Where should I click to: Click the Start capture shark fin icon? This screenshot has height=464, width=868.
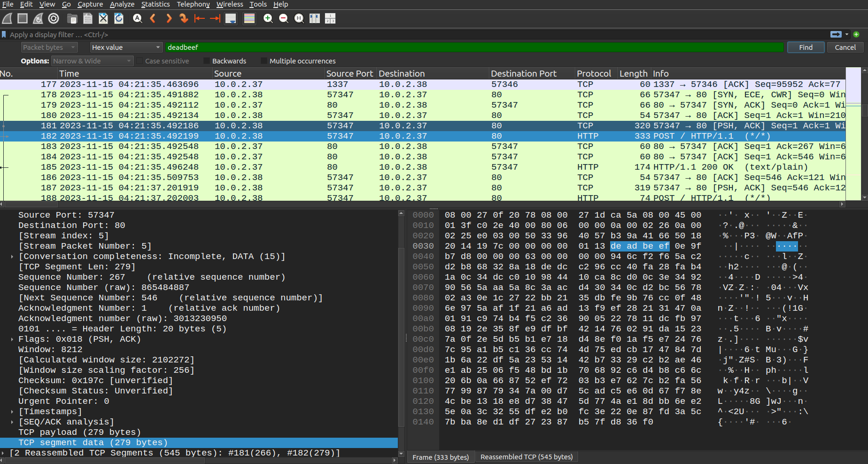(x=7, y=19)
